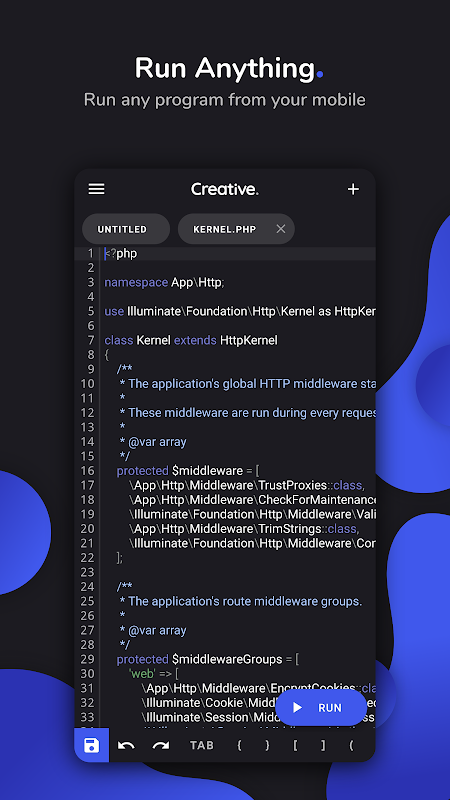Insert an opening curly brace
The image size is (450, 800).
239,745
